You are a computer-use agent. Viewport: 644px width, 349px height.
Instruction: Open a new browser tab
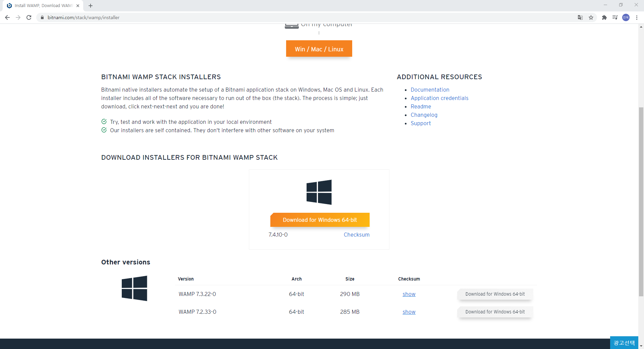point(91,6)
